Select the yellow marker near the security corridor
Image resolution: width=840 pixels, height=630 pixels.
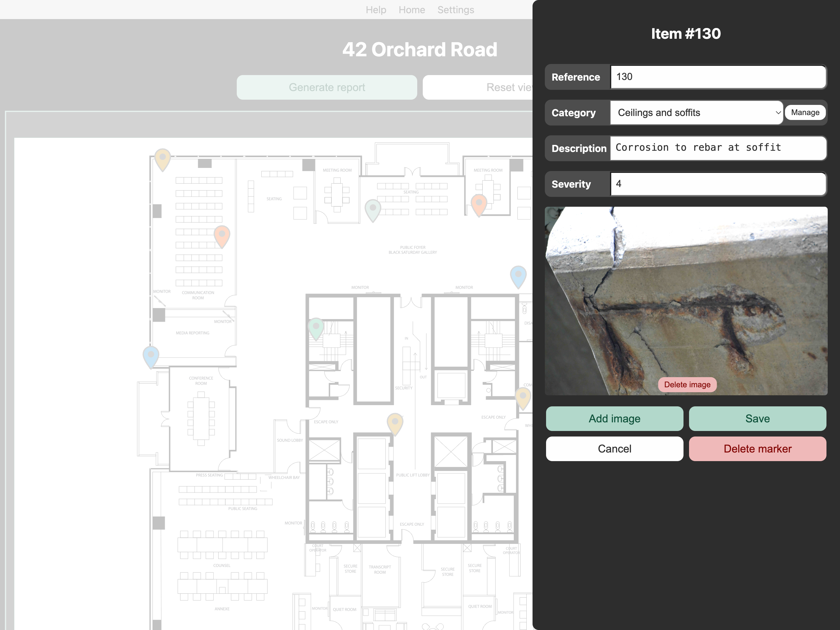(x=395, y=424)
